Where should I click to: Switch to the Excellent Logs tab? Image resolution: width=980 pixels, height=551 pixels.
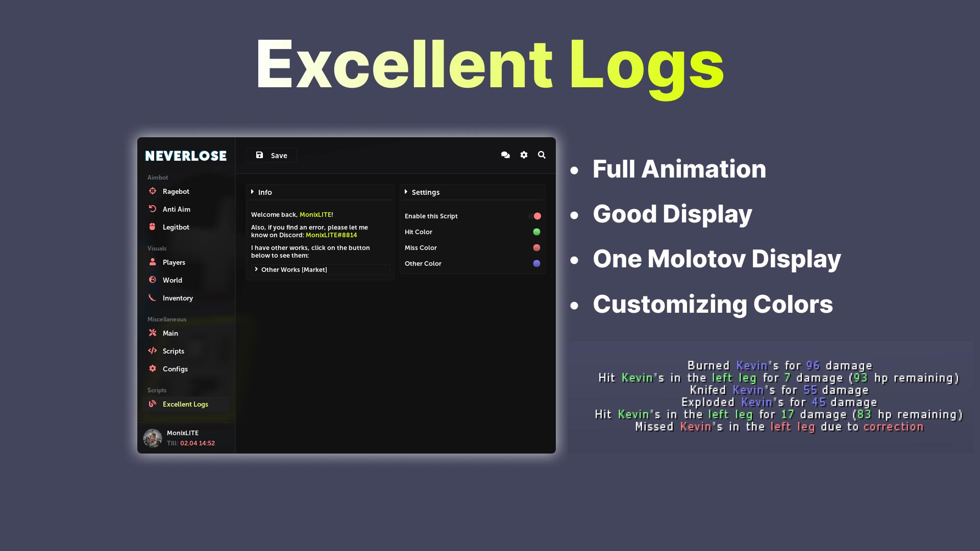[185, 404]
